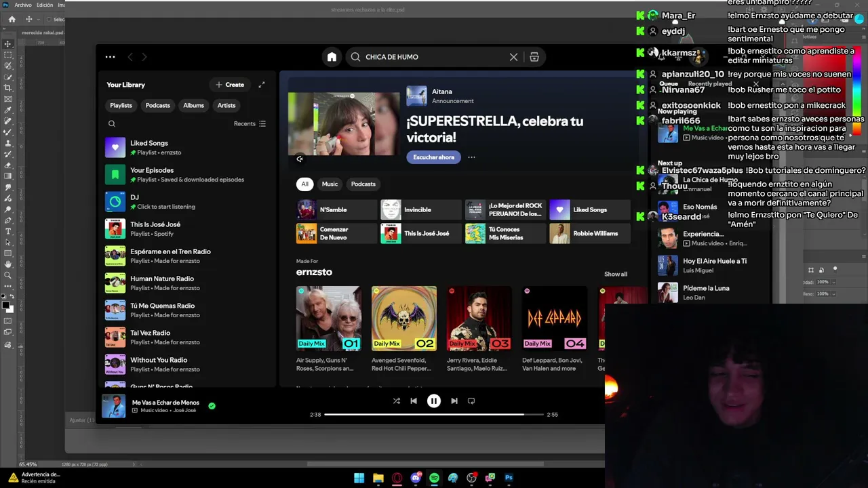Image resolution: width=868 pixels, height=488 pixels.
Task: Select the Pen tool
Action: tap(8, 220)
